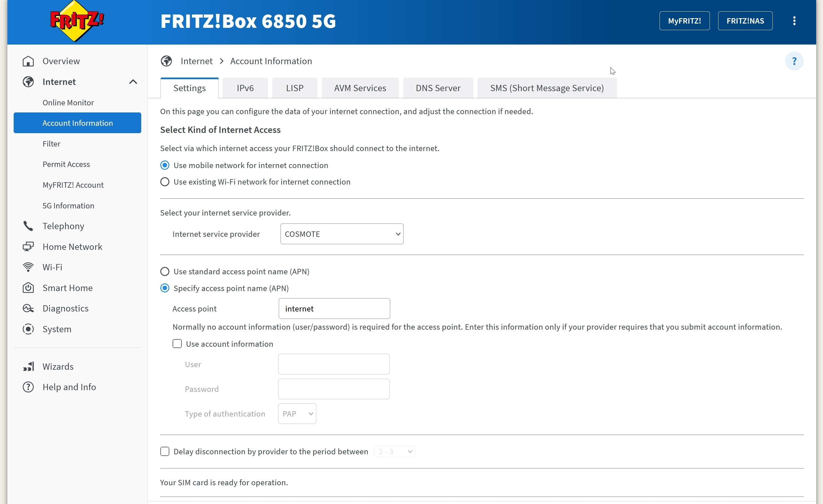Click the globe icon in the breadcrumb

click(166, 61)
